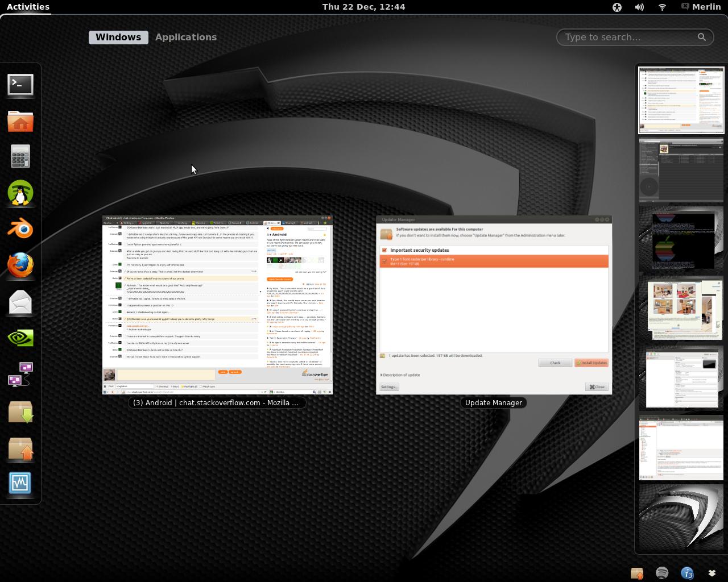The image size is (728, 582).
Task: Select the Update Manager window preview
Action: point(494,305)
